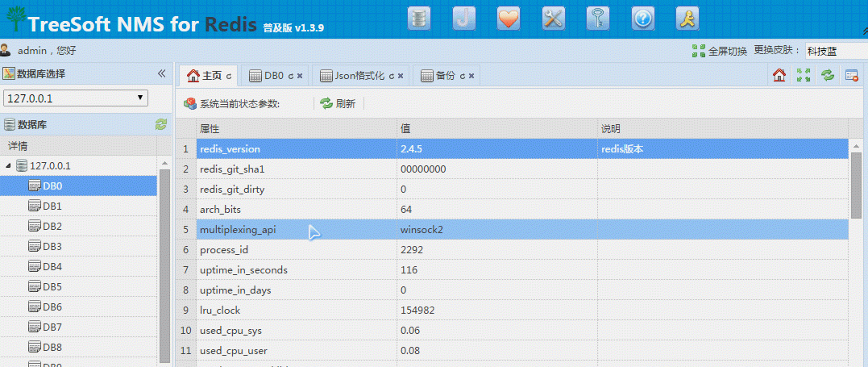
Task: Click the green refresh icon in tab toolbar
Action: pyautogui.click(x=828, y=75)
